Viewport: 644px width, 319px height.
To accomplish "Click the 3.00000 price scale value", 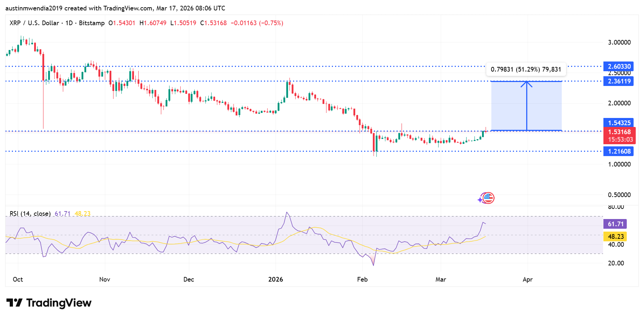I will (x=619, y=42).
